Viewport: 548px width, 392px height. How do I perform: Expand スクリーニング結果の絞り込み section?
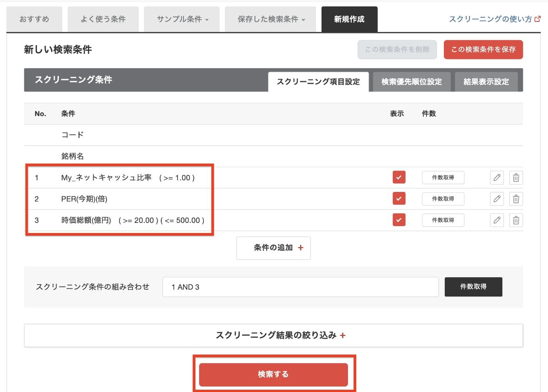point(274,335)
